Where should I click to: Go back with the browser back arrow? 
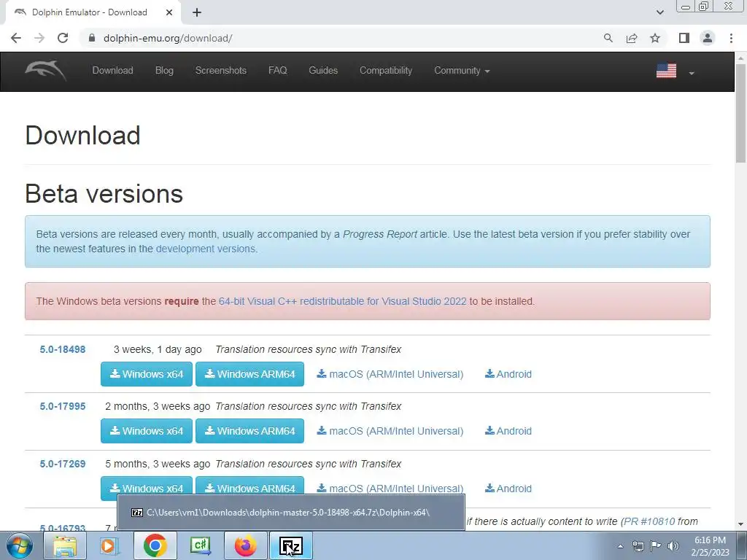[16, 38]
